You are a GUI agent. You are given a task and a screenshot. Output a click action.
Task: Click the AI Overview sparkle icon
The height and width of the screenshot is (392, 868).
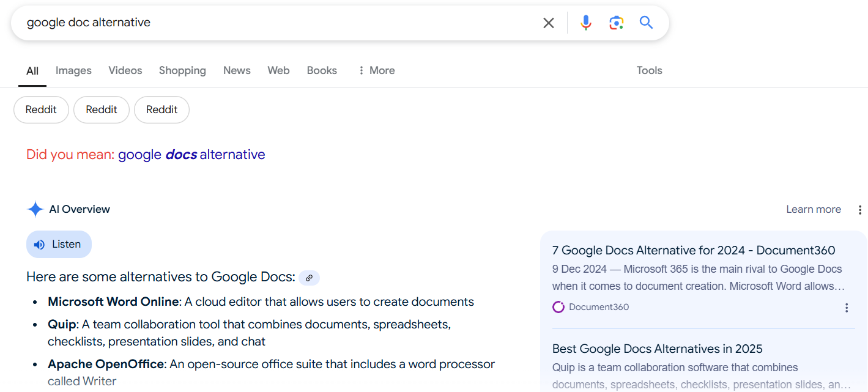click(35, 209)
